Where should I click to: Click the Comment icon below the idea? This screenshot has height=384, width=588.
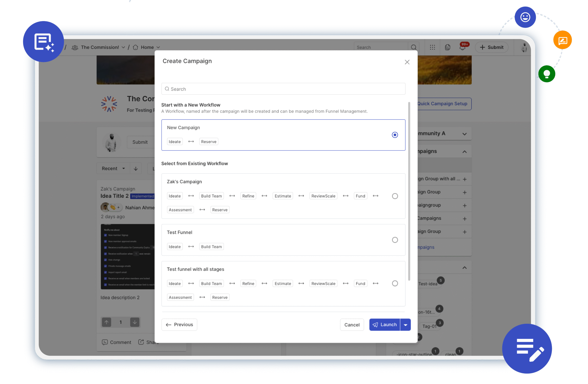(x=105, y=342)
